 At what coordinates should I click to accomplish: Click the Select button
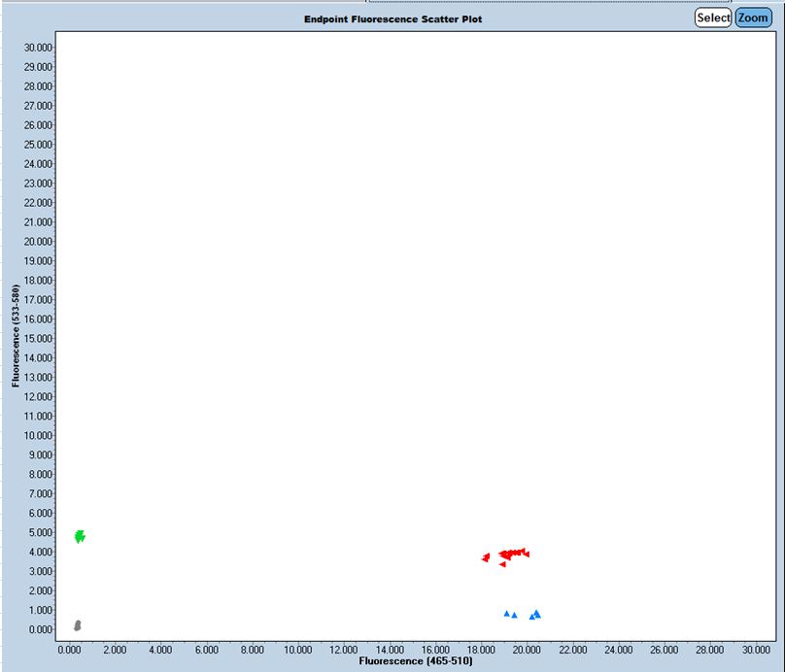tap(713, 17)
